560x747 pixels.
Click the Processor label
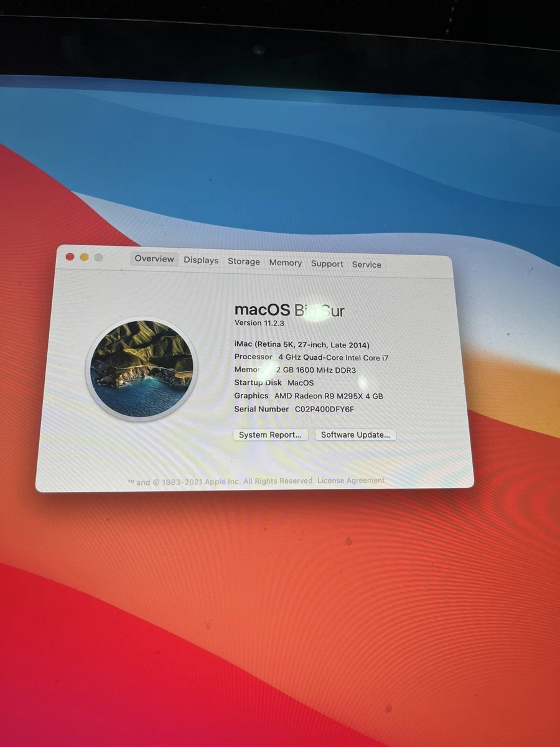coord(253,357)
